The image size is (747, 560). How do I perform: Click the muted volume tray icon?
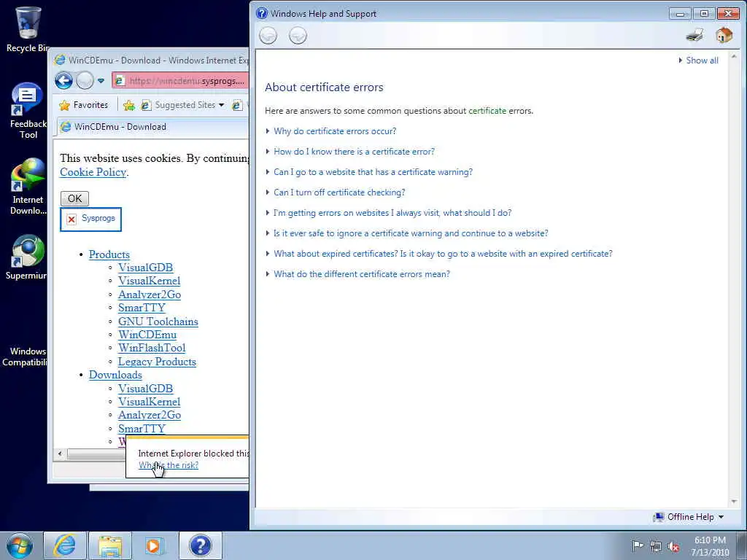[673, 546]
